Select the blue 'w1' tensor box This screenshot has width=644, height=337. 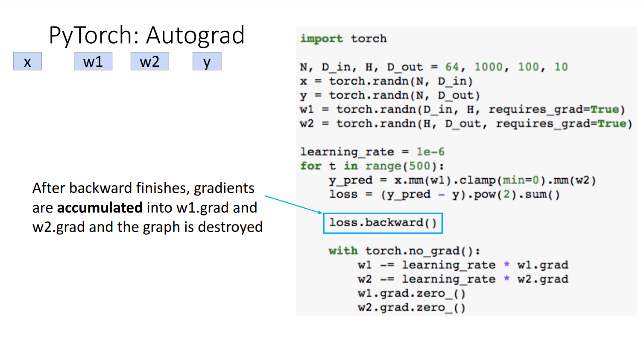(x=93, y=61)
